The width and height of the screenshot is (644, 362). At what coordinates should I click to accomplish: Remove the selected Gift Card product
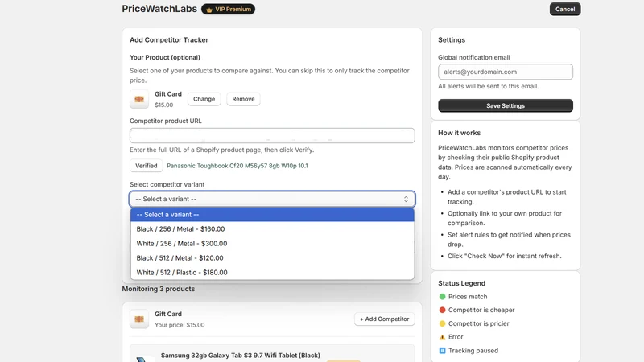pos(243,99)
